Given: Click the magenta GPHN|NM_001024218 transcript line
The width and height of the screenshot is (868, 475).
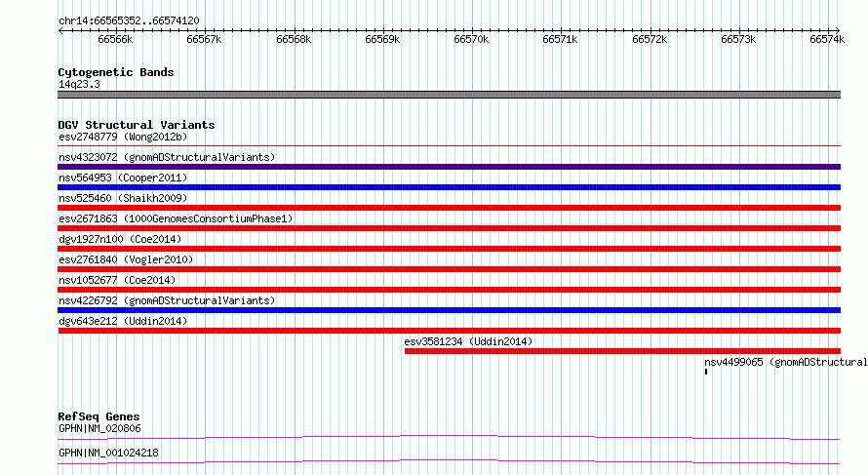Looking at the screenshot, I should pos(449,461).
